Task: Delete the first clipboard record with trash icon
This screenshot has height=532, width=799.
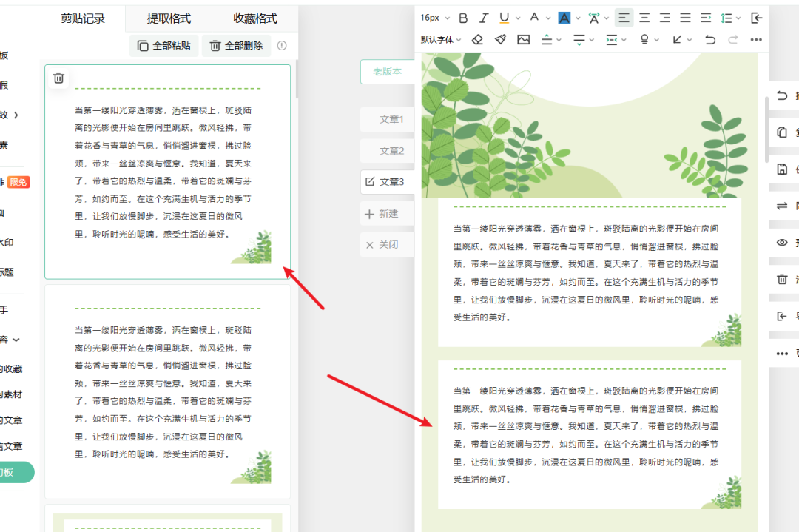Action: click(59, 78)
